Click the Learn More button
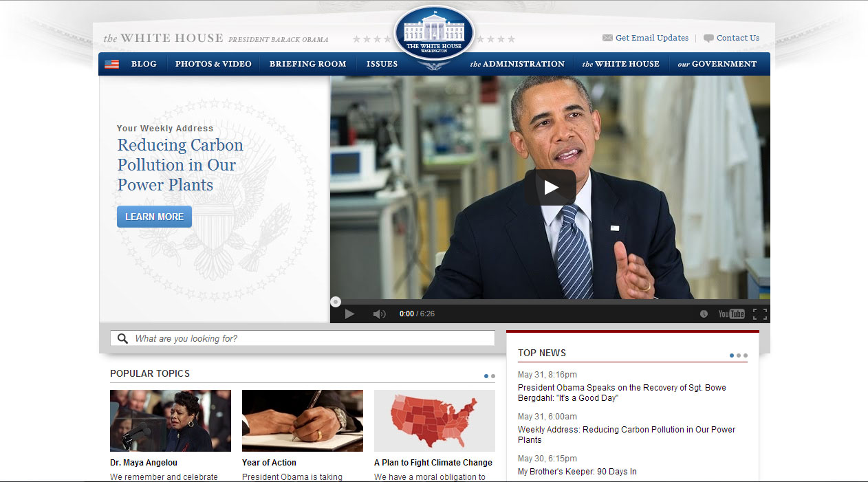The height and width of the screenshot is (482, 868). (154, 217)
